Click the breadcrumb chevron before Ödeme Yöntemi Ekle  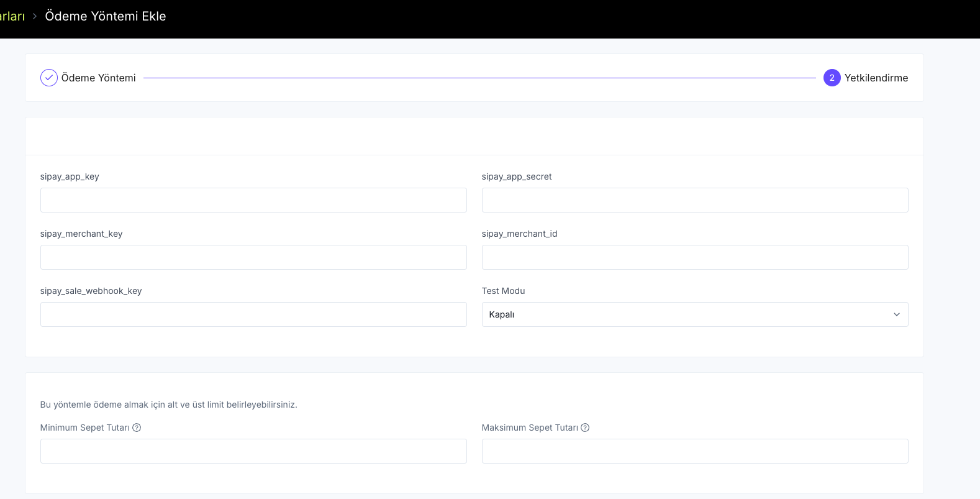pos(35,16)
